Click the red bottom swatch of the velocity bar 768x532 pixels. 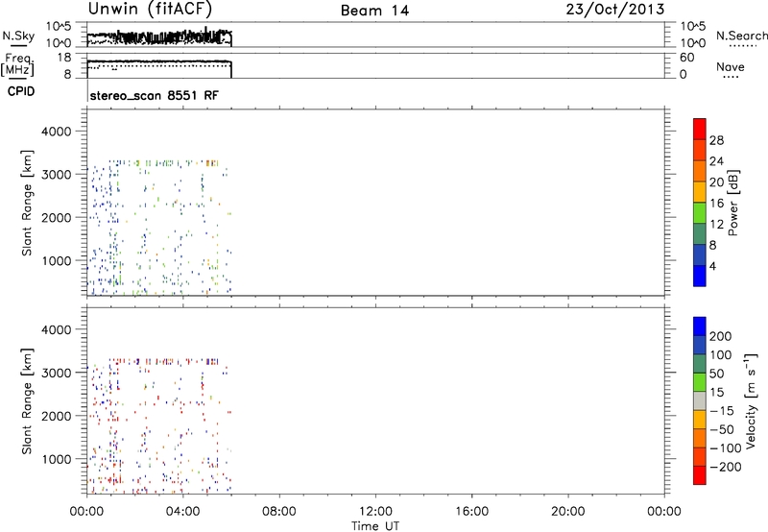pos(700,475)
